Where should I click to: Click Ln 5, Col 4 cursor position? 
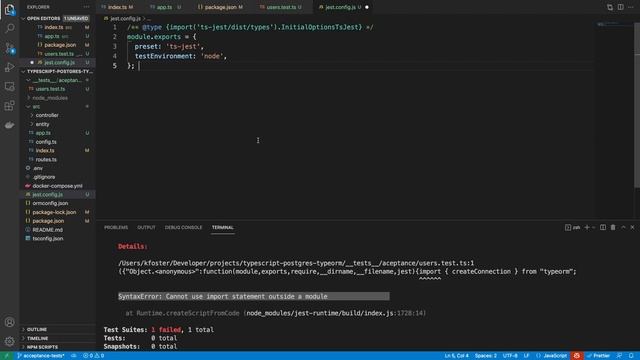[456, 356]
